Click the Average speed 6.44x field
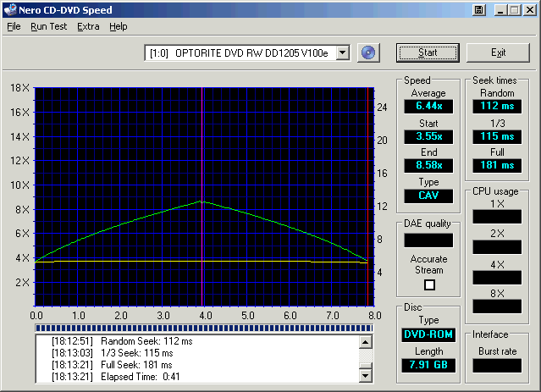The width and height of the screenshot is (541, 392). pos(428,107)
